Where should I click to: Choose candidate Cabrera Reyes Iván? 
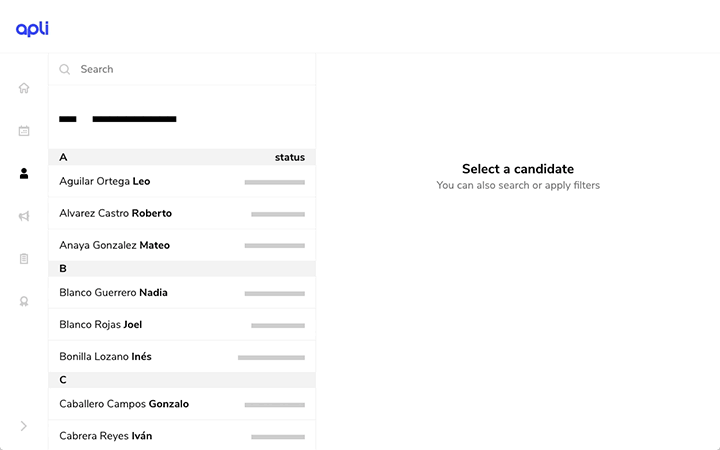pyautogui.click(x=182, y=435)
